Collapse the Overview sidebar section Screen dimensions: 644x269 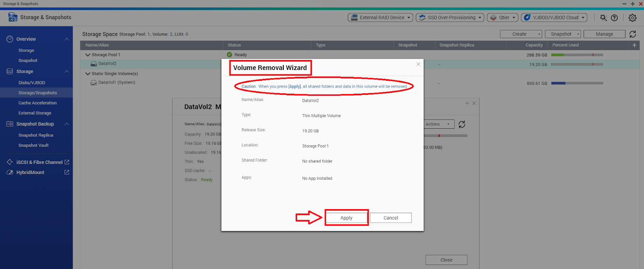(x=67, y=39)
